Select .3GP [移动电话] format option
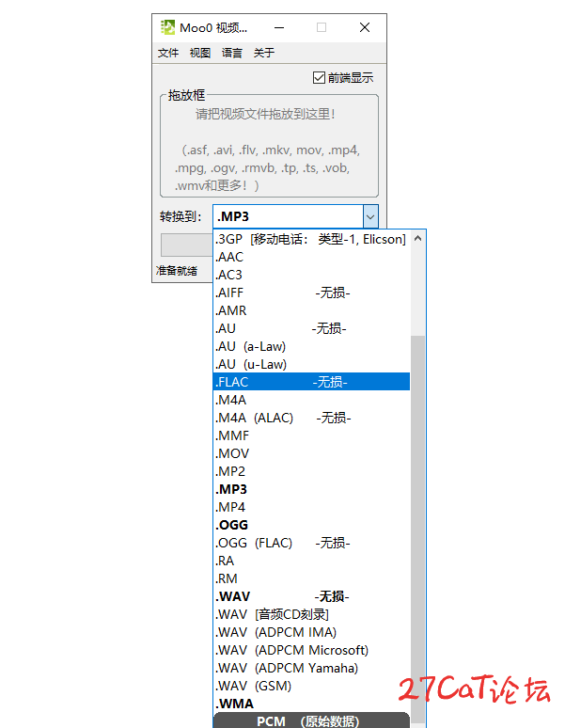The image size is (565, 728). [x=311, y=239]
